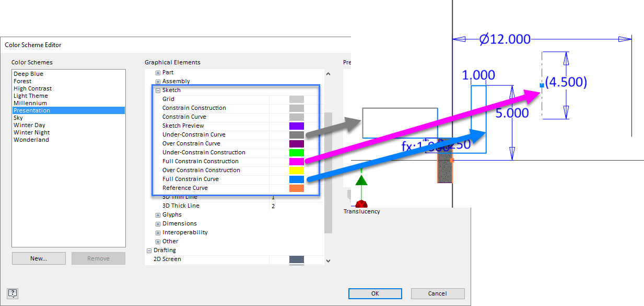This screenshot has height=306, width=644.
Task: Expand the Dimensions category
Action: coord(158,223)
